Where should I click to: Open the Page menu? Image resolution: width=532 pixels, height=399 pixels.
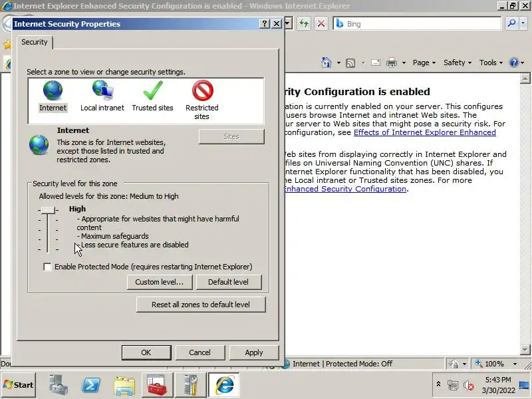424,63
